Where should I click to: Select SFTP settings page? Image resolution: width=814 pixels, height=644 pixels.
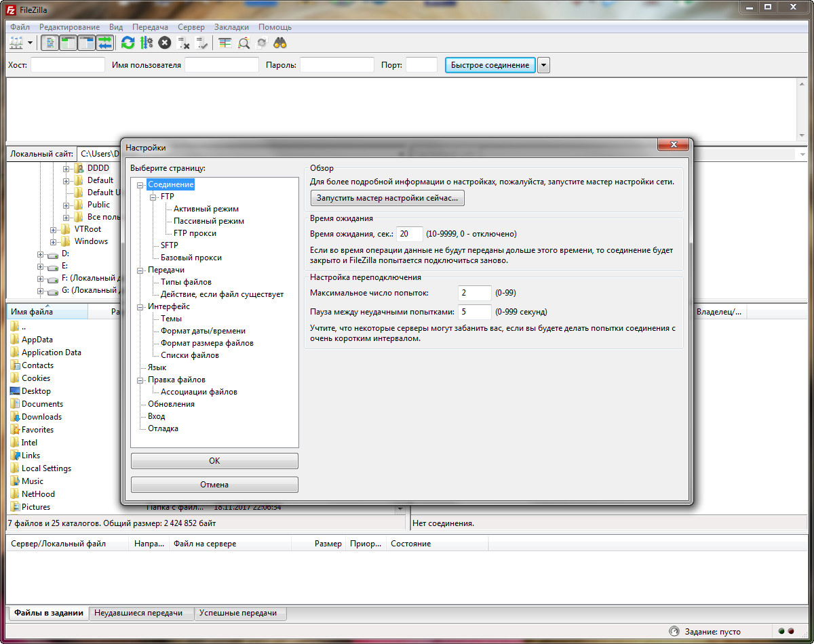[x=170, y=245]
